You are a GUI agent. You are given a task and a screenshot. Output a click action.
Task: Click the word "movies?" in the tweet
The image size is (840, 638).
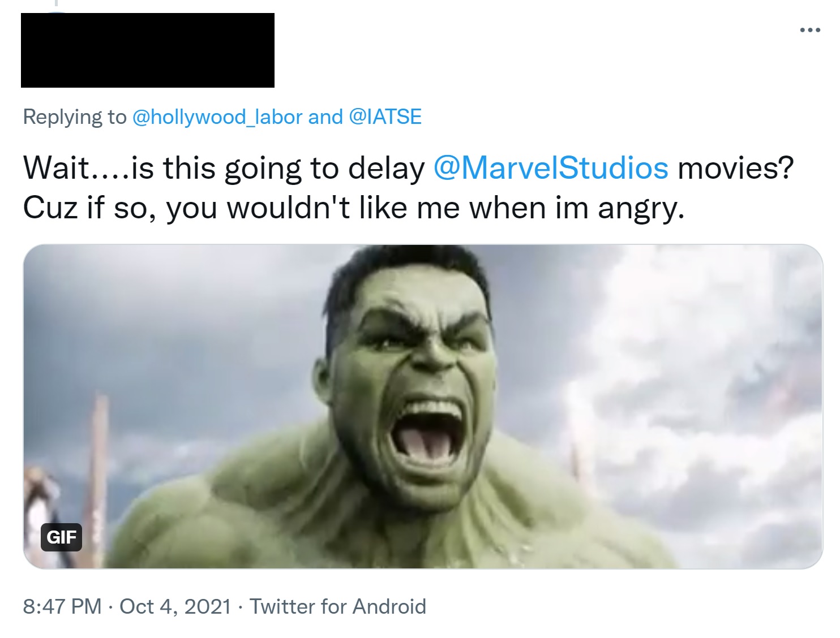(x=736, y=168)
